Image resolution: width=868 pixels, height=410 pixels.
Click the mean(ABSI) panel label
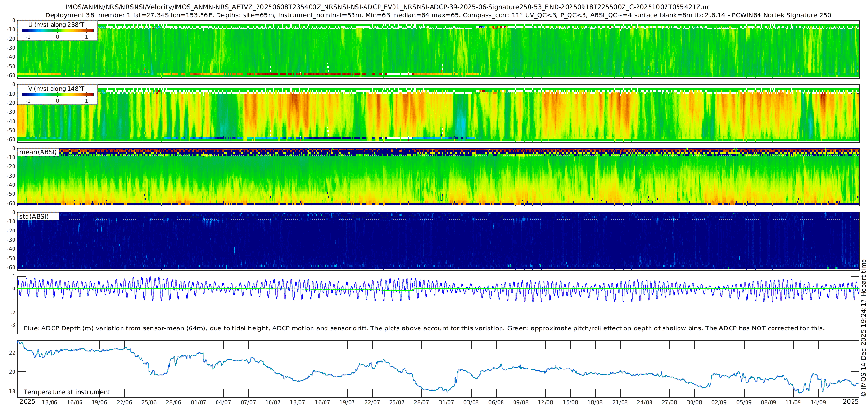[x=38, y=152]
